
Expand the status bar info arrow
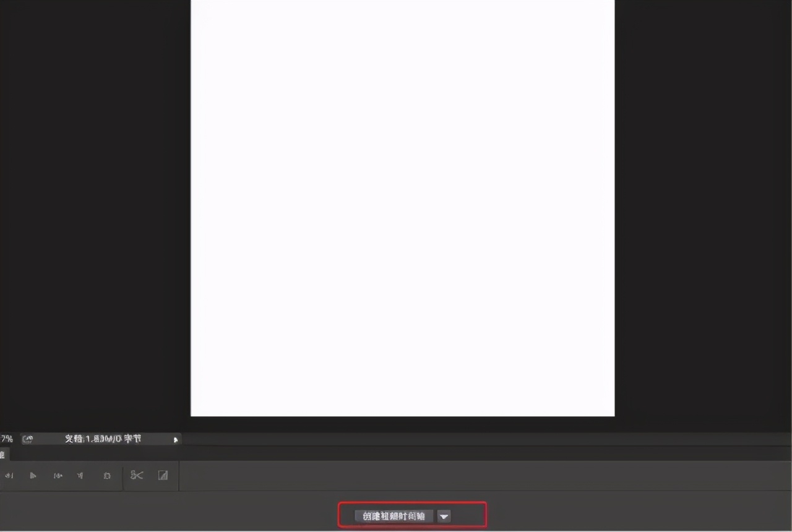point(176,439)
